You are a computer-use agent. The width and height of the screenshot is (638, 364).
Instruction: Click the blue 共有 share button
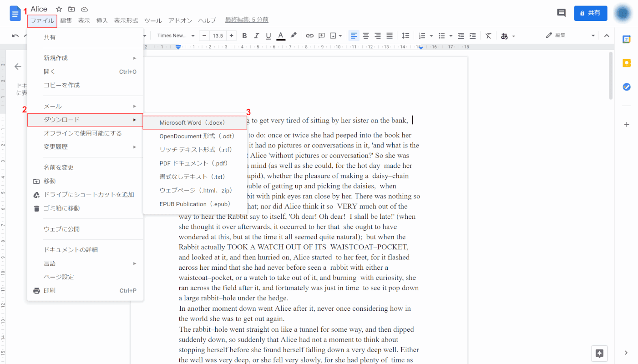click(x=591, y=13)
